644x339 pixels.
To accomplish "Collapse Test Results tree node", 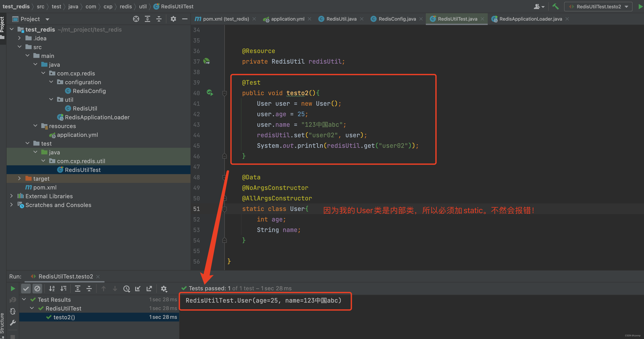I will click(24, 299).
